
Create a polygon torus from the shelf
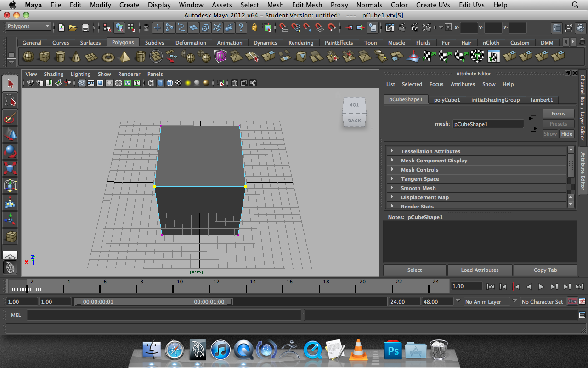pos(108,57)
